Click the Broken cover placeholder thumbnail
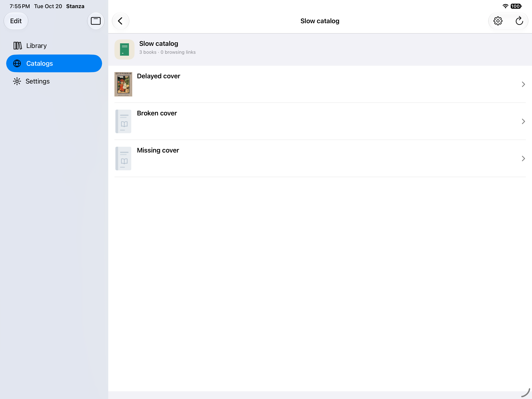Screen dimensions: 532x399 coord(123,121)
